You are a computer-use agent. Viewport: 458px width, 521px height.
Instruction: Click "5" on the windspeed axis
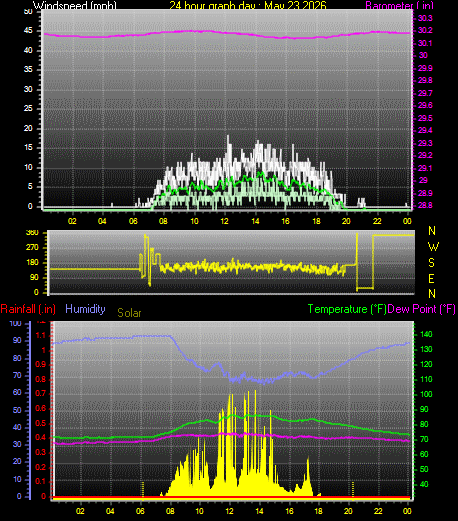click(30, 186)
